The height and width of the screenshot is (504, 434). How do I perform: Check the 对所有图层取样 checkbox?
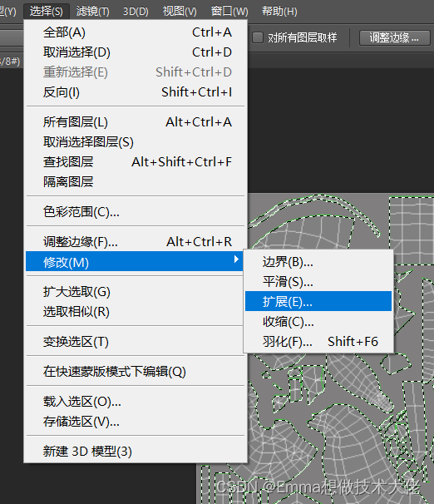tap(257, 37)
